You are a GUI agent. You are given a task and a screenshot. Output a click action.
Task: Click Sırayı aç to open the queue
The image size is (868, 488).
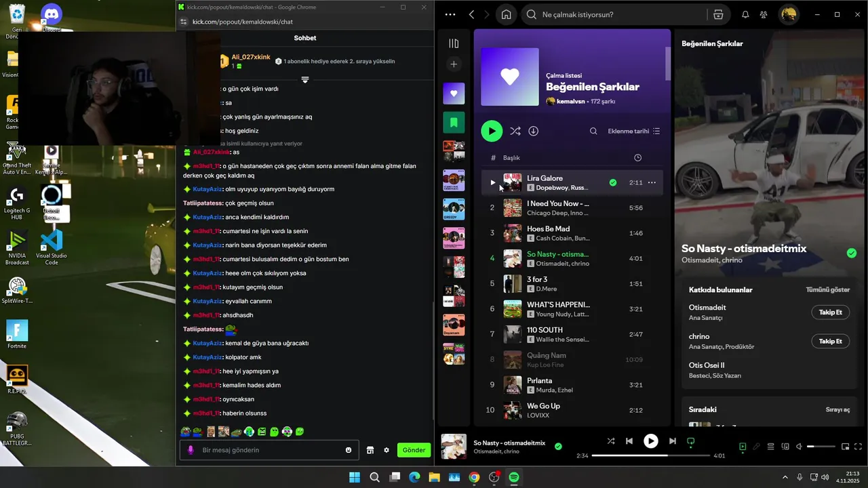coord(837,409)
